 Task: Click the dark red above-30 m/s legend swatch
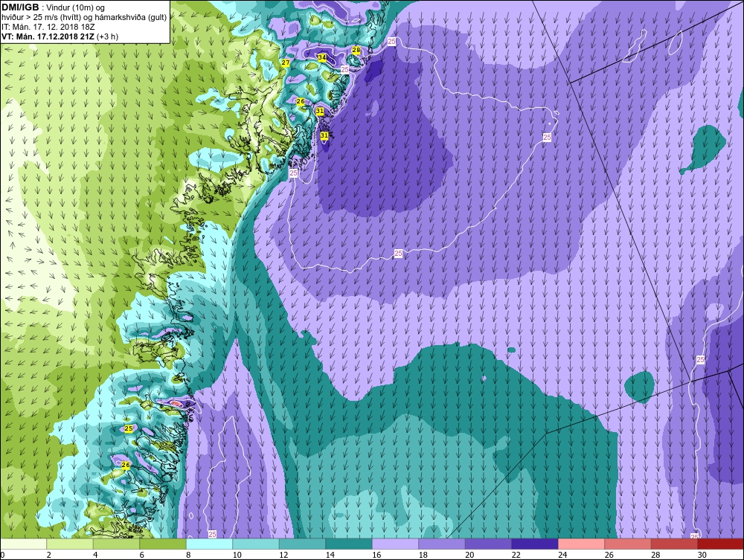721,544
